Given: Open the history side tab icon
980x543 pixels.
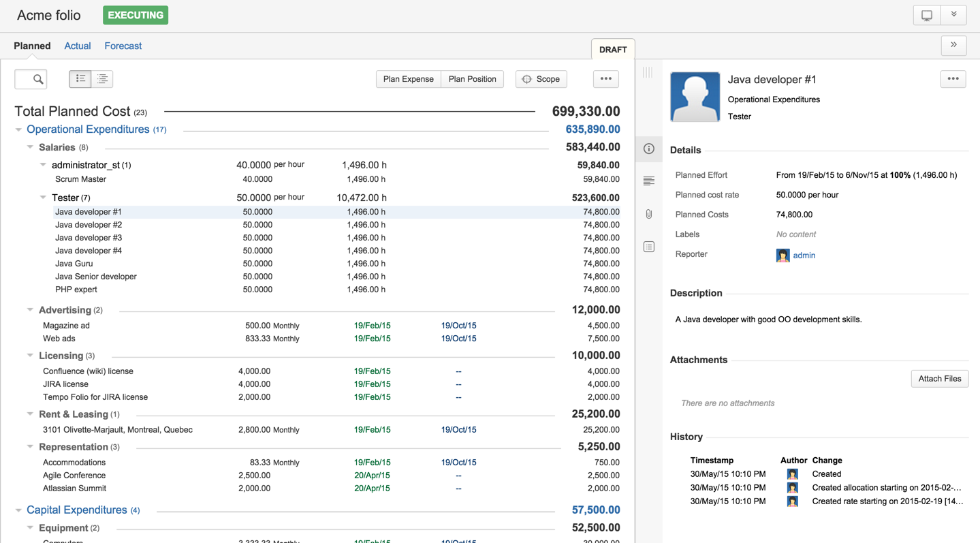Looking at the screenshot, I should pyautogui.click(x=649, y=247).
